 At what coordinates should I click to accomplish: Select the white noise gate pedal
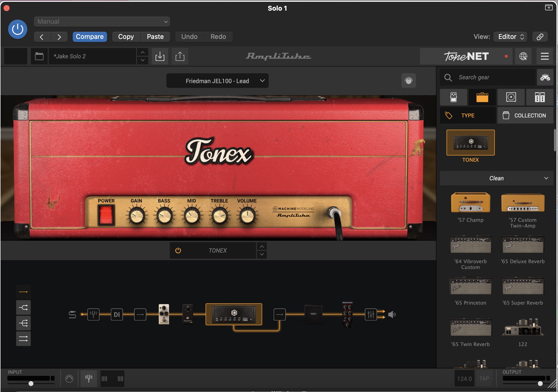[164, 314]
